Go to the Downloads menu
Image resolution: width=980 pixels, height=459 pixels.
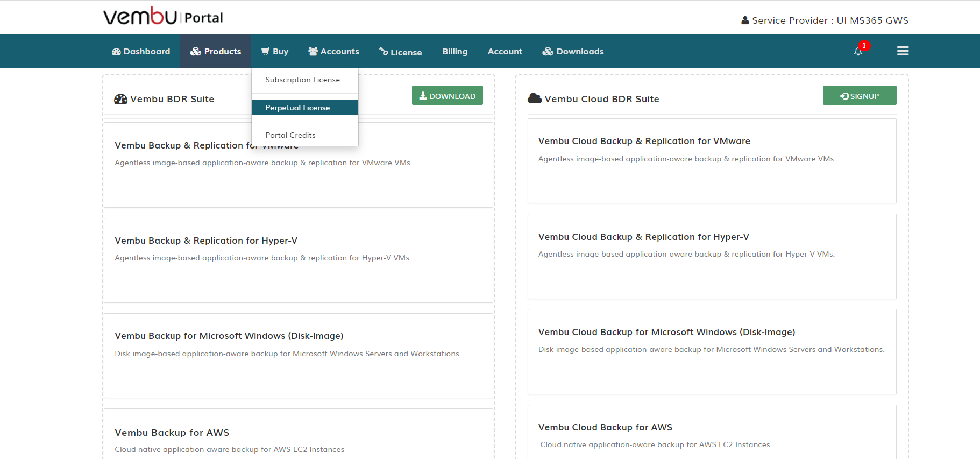pos(573,52)
